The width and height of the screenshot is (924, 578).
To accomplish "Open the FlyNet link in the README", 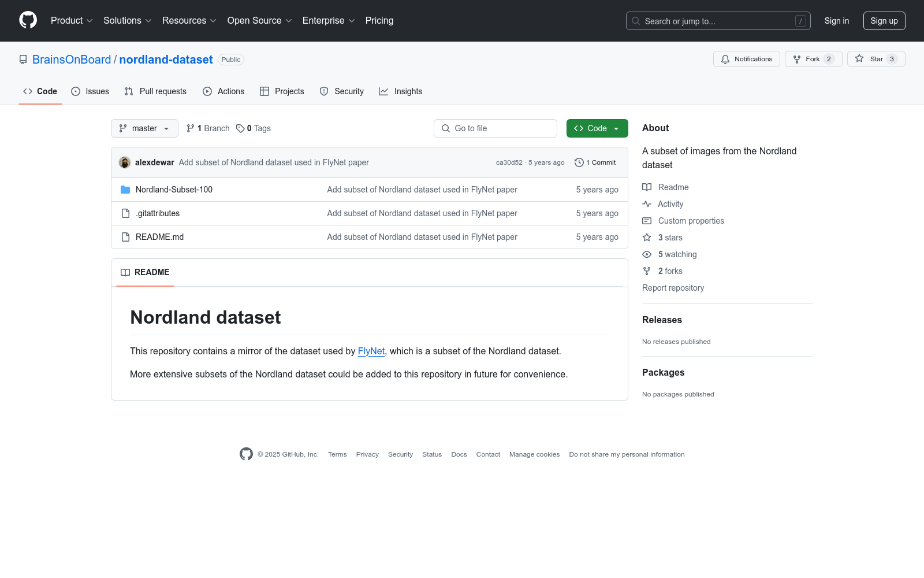I will coord(371,351).
